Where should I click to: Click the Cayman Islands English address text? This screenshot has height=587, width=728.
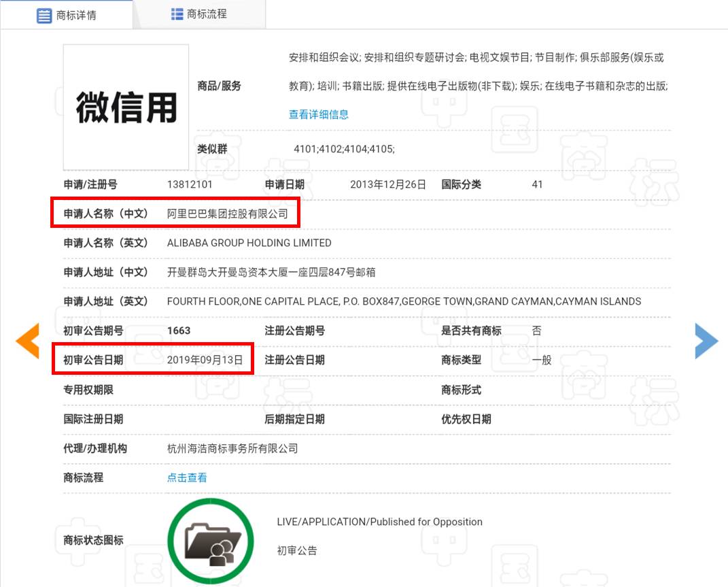tap(404, 301)
